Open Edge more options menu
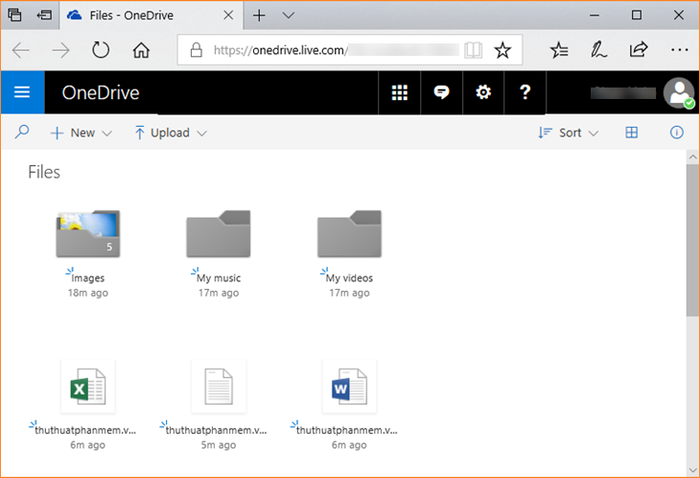The width and height of the screenshot is (700, 478). pos(679,50)
